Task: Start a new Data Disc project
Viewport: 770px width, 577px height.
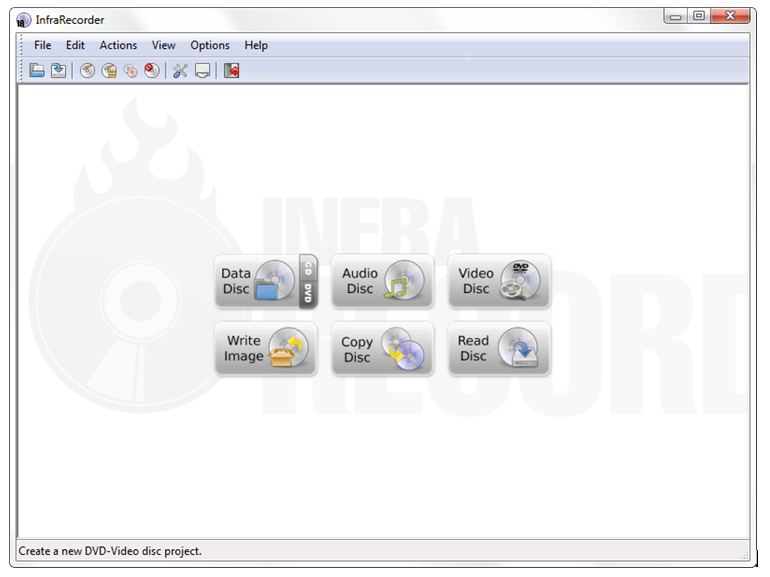Action: (x=257, y=281)
